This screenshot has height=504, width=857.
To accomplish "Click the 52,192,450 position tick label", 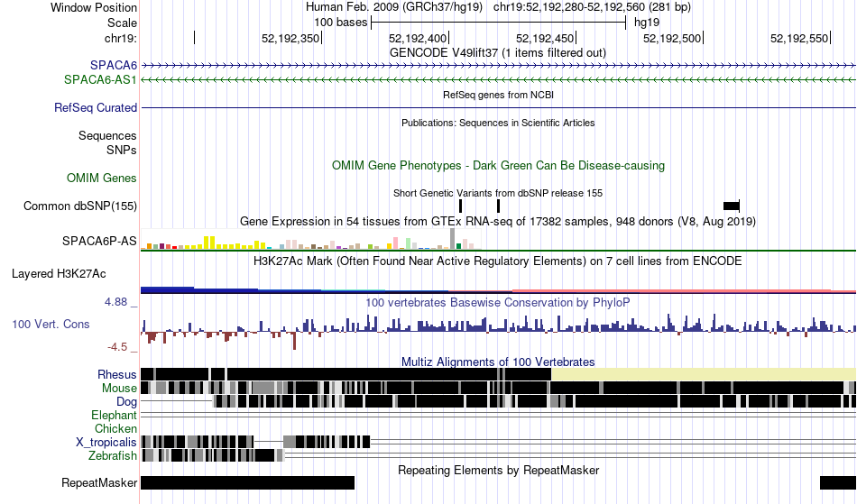I will (545, 38).
